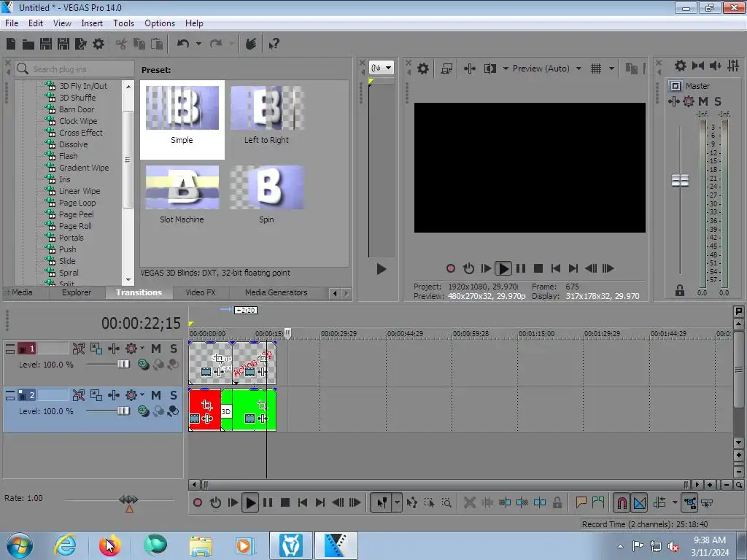Click the Split icon in timeline toolbar
747x560 pixels.
(x=540, y=502)
